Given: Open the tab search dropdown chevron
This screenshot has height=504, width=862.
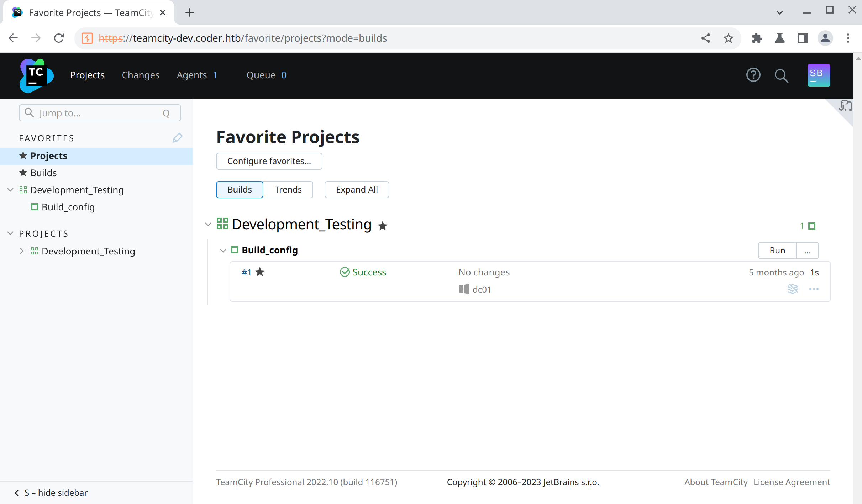Looking at the screenshot, I should 779,12.
